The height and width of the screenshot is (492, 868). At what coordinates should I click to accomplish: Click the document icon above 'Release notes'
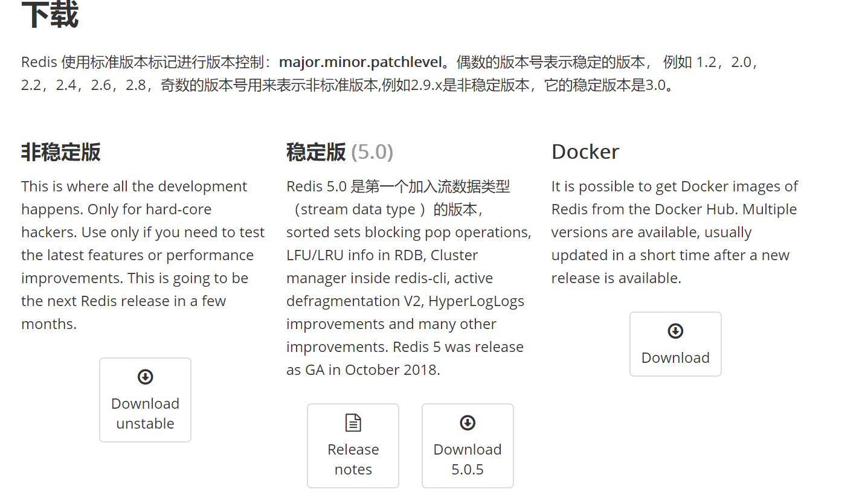pos(353,423)
